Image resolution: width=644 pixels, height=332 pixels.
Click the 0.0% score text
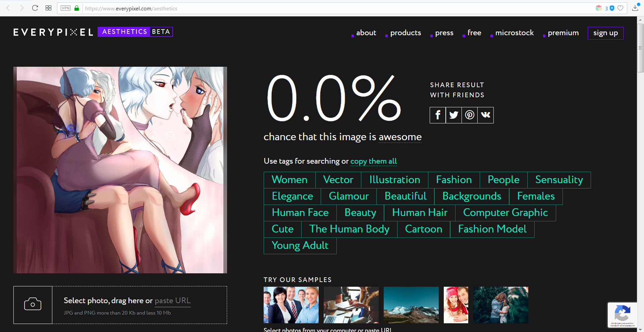click(334, 98)
